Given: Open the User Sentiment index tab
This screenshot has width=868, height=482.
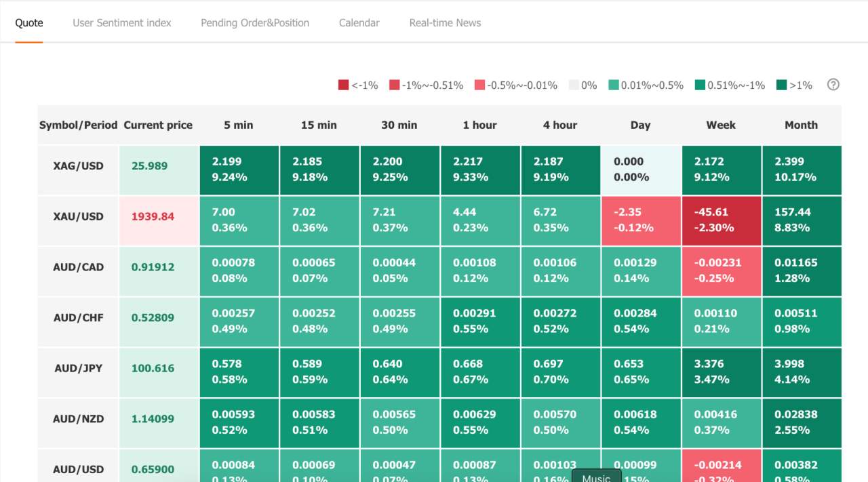Looking at the screenshot, I should click(x=122, y=23).
